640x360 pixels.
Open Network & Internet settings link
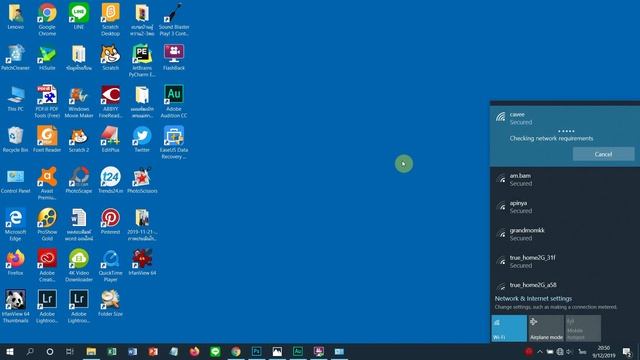(533, 298)
